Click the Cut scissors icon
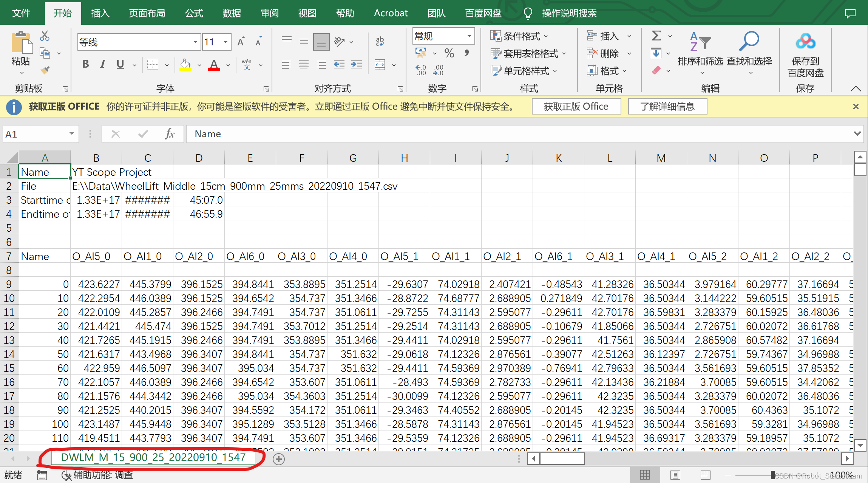The width and height of the screenshot is (868, 483). pyautogui.click(x=45, y=36)
